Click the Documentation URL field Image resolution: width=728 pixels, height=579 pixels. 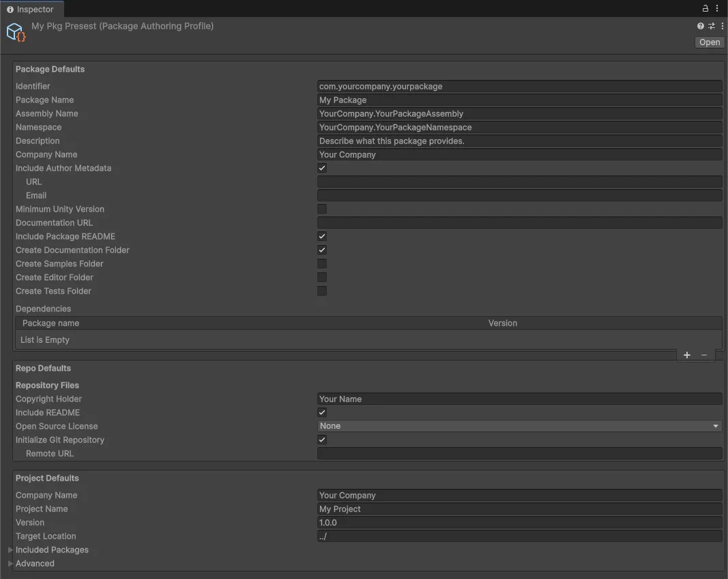tap(519, 223)
